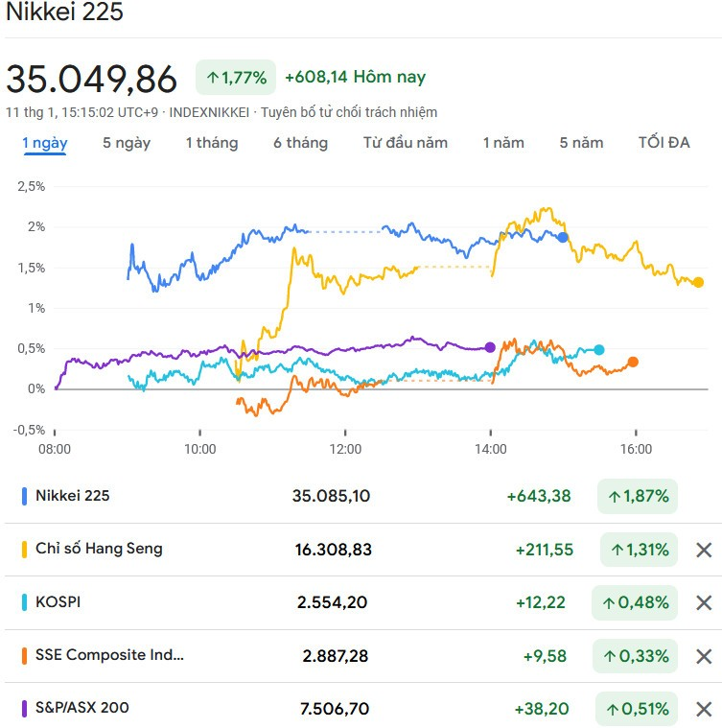Click the green 1,77% change badge

(x=236, y=77)
